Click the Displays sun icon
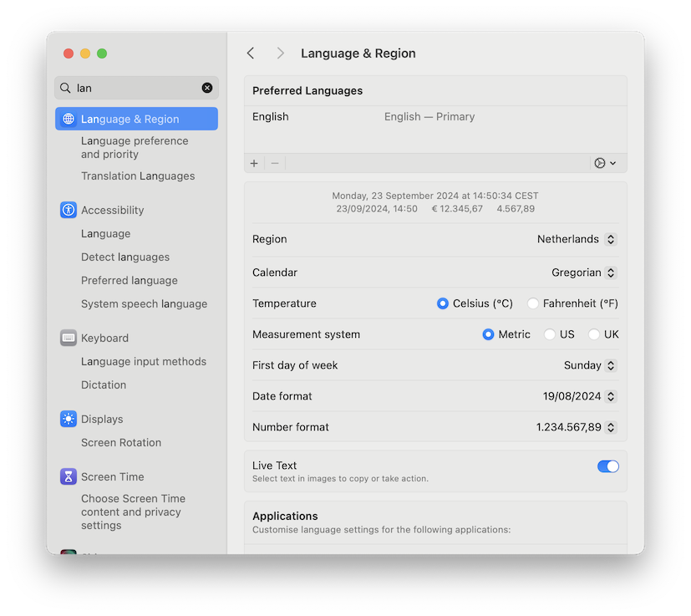 click(x=69, y=419)
